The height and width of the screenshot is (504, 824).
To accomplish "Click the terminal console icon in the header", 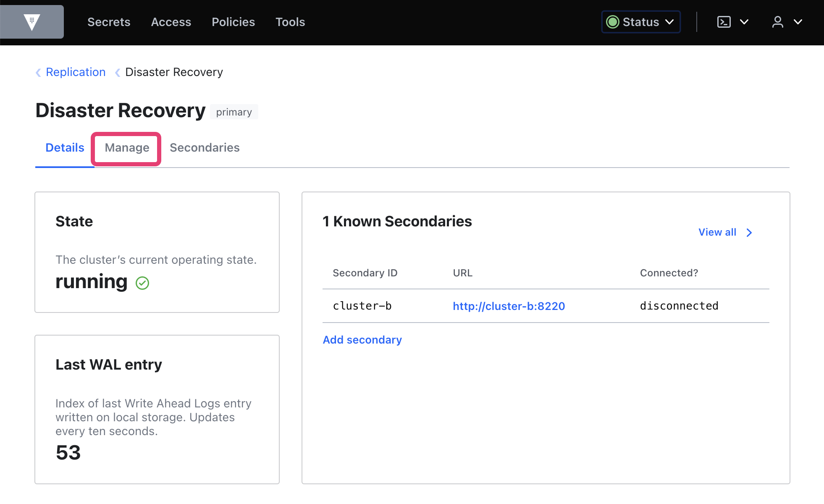I will (x=724, y=21).
